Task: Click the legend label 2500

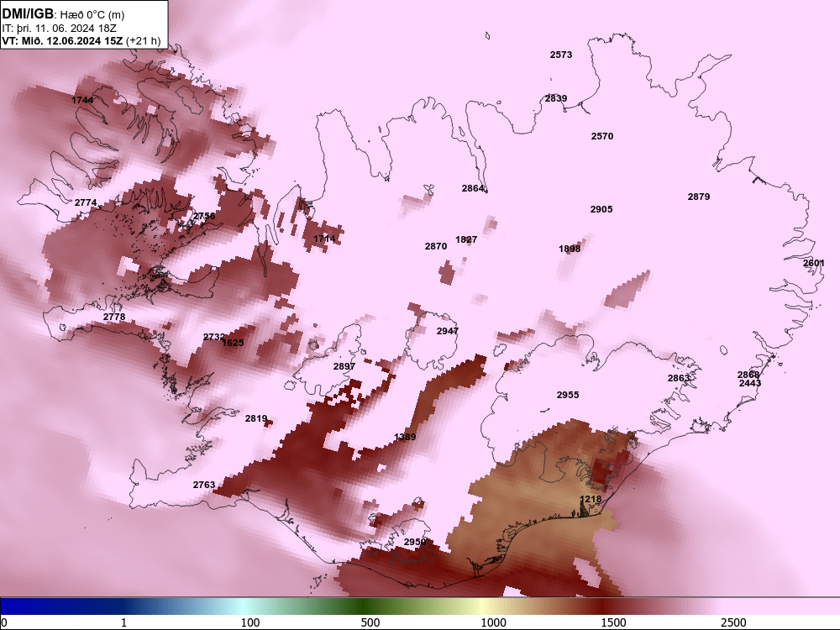Action: click(733, 622)
